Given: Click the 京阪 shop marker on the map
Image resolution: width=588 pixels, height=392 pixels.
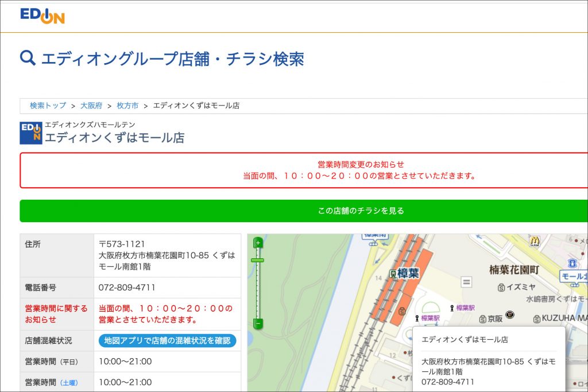Looking at the screenshot, I should pyautogui.click(x=483, y=318).
